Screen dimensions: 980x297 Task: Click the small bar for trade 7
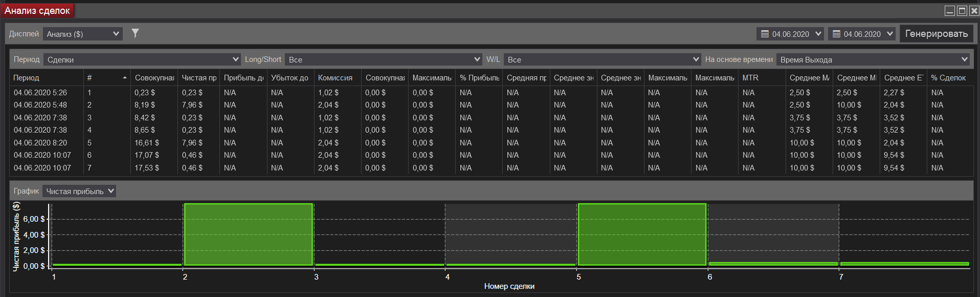pos(904,264)
